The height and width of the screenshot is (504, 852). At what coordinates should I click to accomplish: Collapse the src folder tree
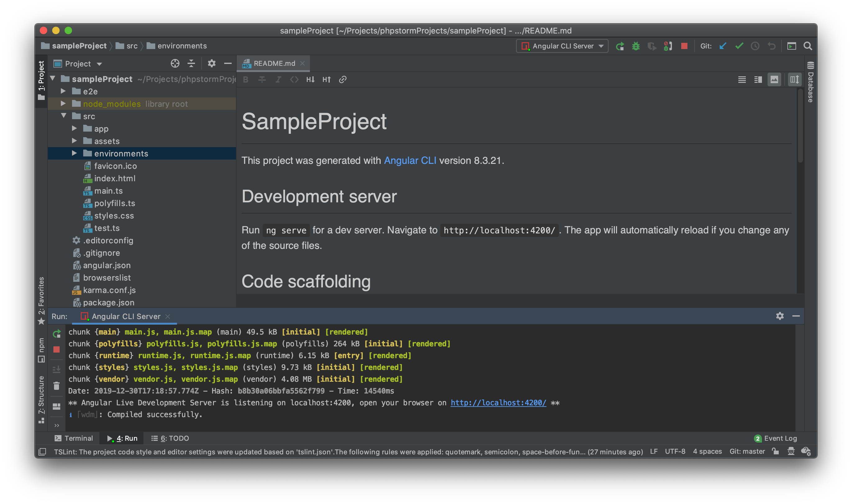click(x=64, y=116)
